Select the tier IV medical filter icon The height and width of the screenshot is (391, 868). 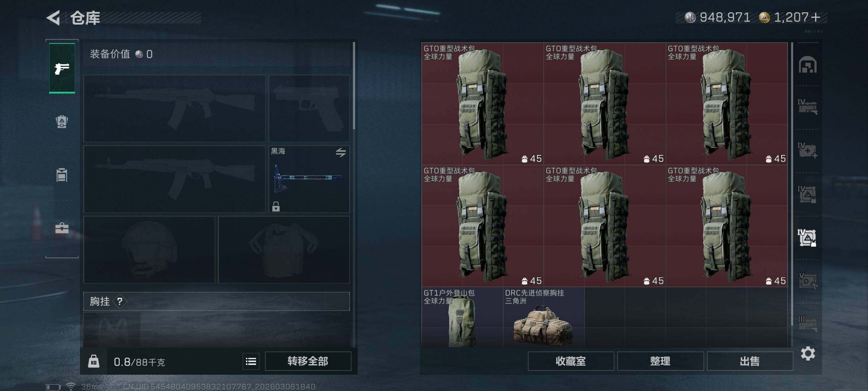click(x=808, y=150)
